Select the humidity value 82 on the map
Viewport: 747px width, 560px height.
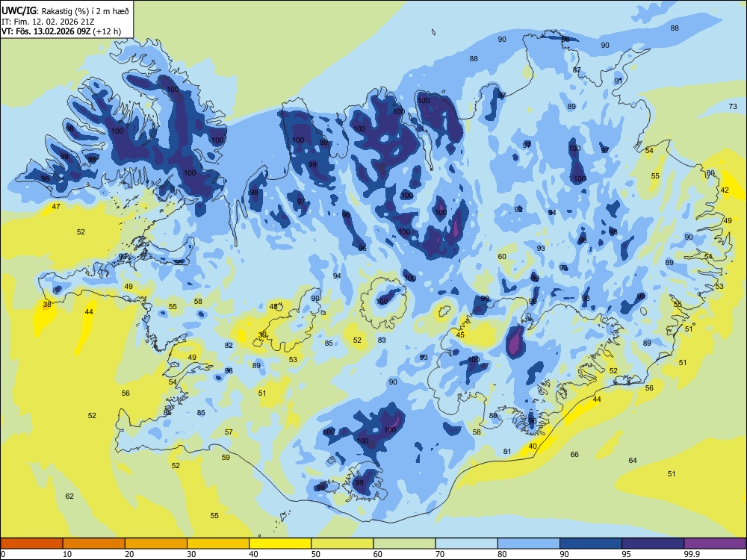[229, 345]
